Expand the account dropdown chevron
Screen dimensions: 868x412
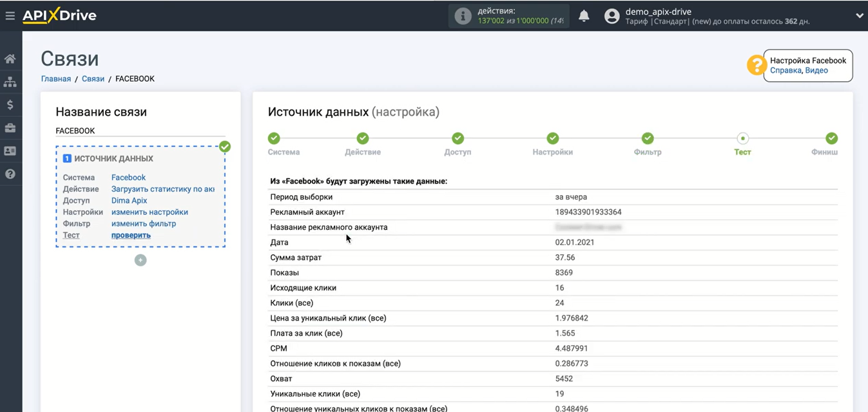pyautogui.click(x=859, y=16)
